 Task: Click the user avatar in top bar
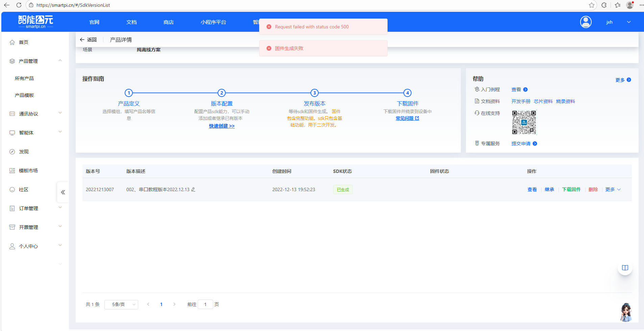click(x=585, y=22)
